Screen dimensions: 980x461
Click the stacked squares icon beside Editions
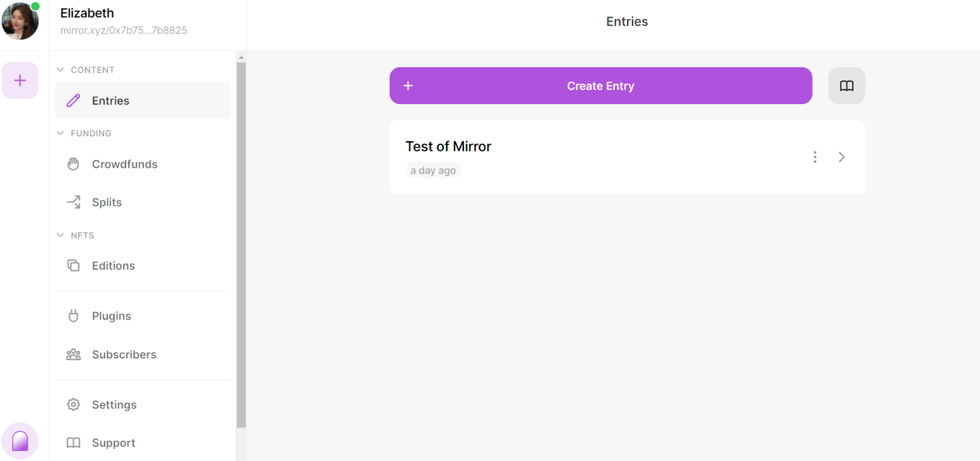tap(73, 266)
